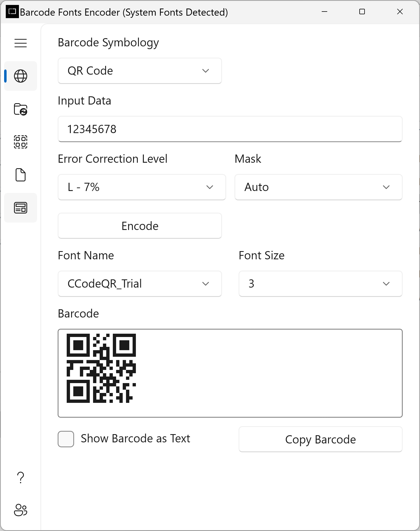This screenshot has height=531, width=420.
Task: Select the globe icon in sidebar
Action: 21,76
